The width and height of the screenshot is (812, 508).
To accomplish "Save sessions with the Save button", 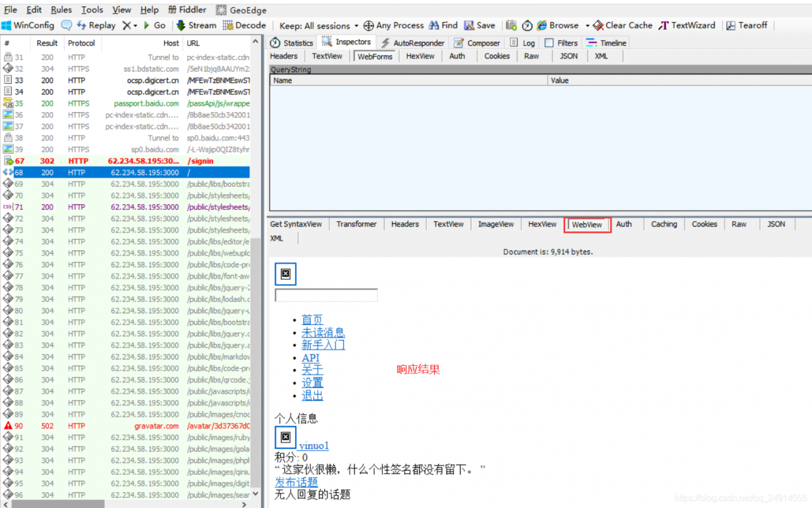I will tap(480, 25).
